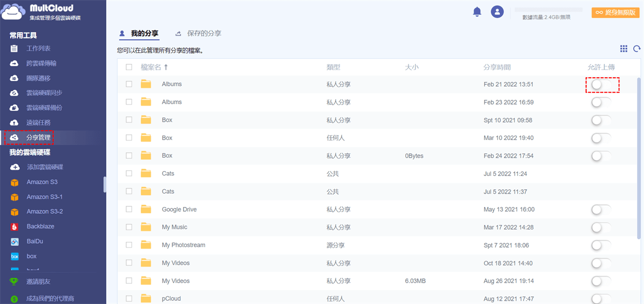Click the My Photostream folder icon
This screenshot has width=644, height=304.
coord(146,245)
